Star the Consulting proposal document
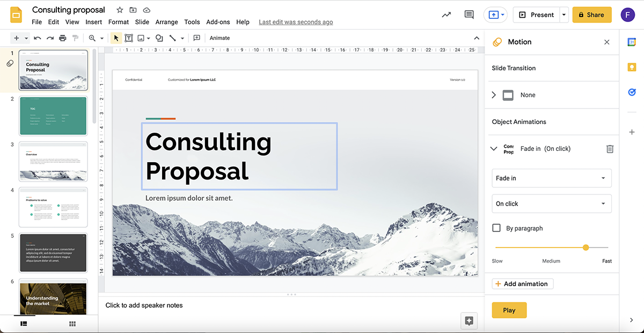The height and width of the screenshot is (333, 644). [x=120, y=10]
